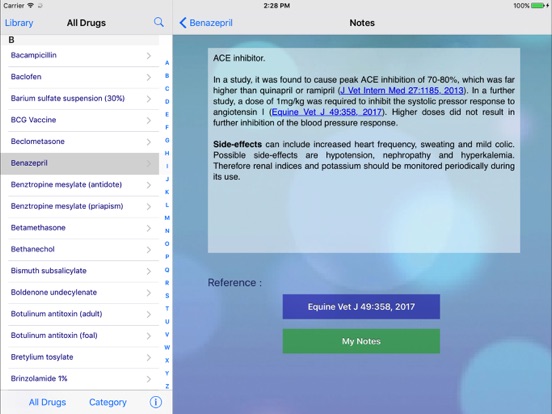552x414 pixels.
Task: Expand the Bethanechol row chevron
Action: 149,250
